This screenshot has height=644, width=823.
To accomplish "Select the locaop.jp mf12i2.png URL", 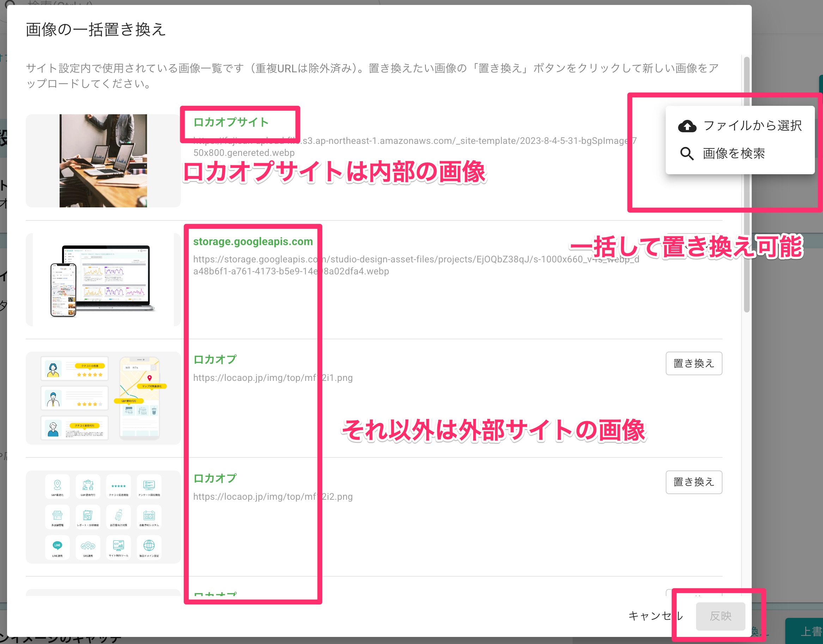I will tap(273, 497).
